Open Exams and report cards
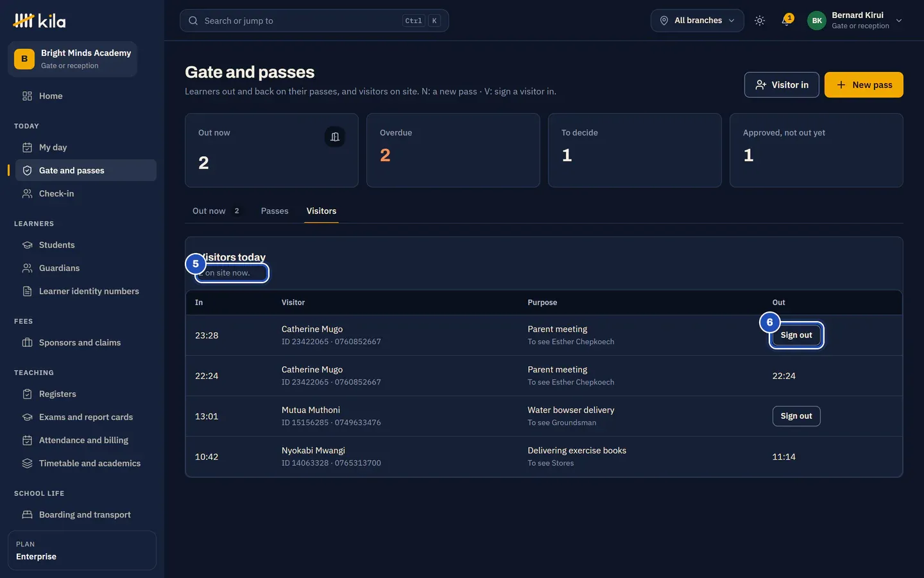The width and height of the screenshot is (924, 578). click(x=86, y=417)
